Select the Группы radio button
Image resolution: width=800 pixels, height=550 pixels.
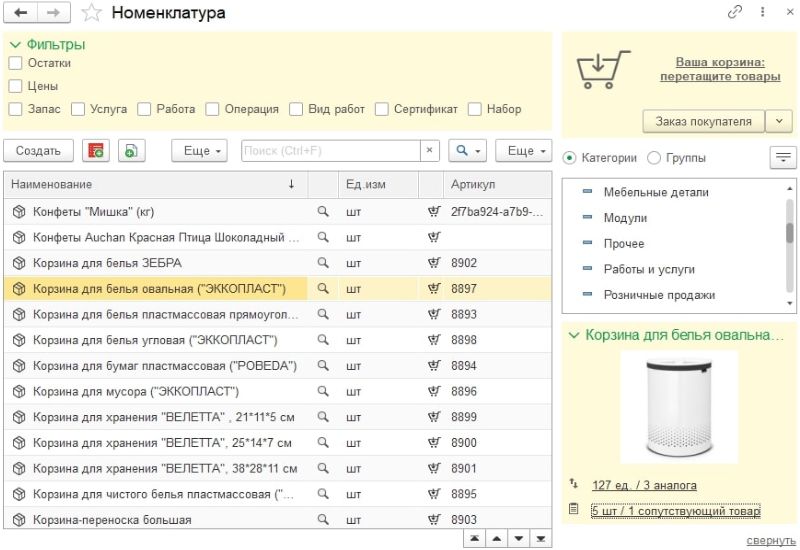pos(654,158)
